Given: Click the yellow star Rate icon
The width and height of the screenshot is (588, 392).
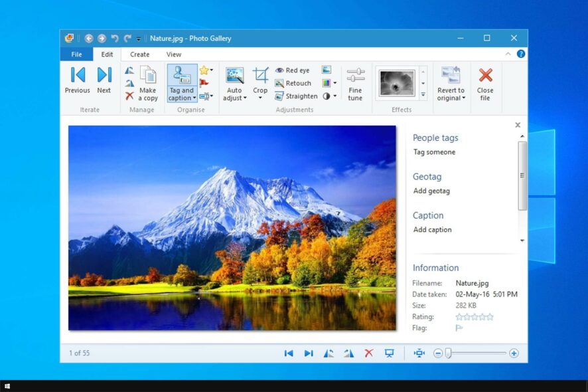Looking at the screenshot, I should 204,70.
